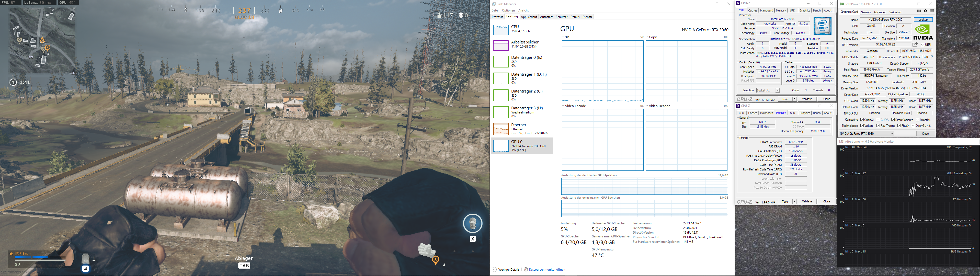Click the BIOS export share icon
The width and height of the screenshot is (980, 276).
pyautogui.click(x=915, y=44)
